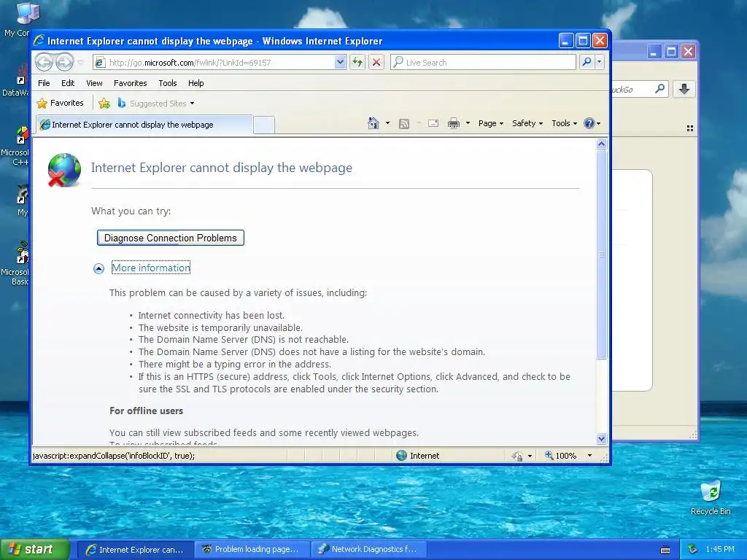
Task: Click the 1:45 PM system clock
Action: 720,550
